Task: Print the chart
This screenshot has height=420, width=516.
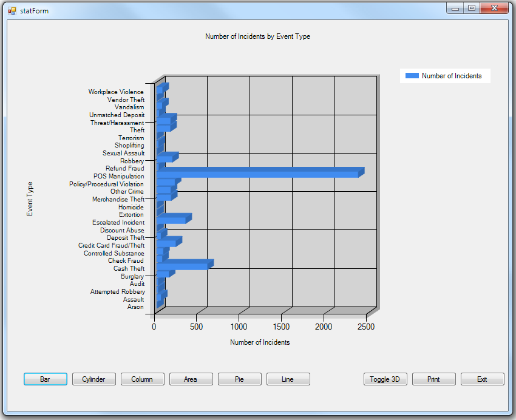Action: tap(433, 379)
